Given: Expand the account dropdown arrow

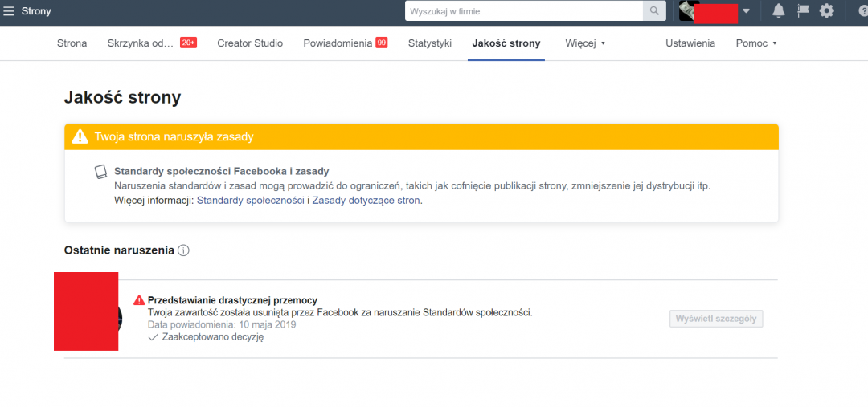Looking at the screenshot, I should pyautogui.click(x=746, y=11).
